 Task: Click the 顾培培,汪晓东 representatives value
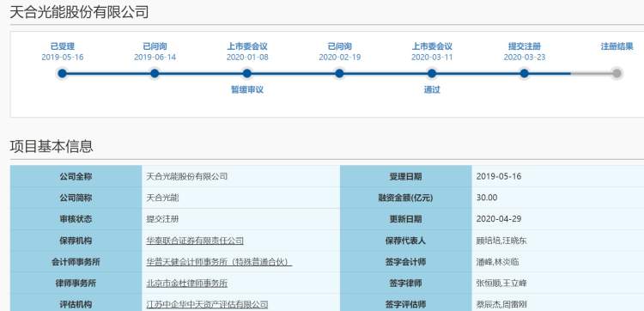pyautogui.click(x=501, y=241)
